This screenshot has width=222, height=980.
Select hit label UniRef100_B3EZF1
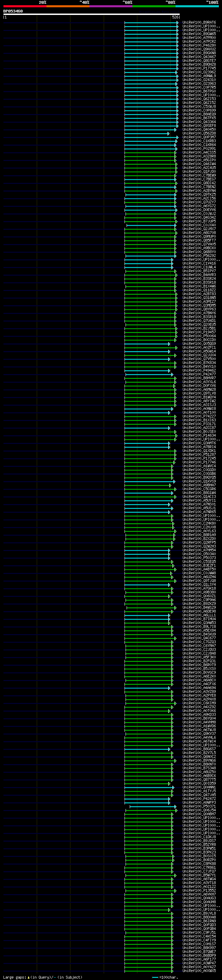click(199, 566)
